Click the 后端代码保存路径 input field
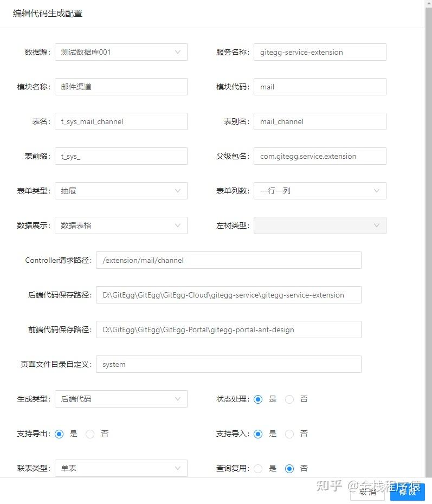This screenshot has height=504, width=432. pos(229,295)
